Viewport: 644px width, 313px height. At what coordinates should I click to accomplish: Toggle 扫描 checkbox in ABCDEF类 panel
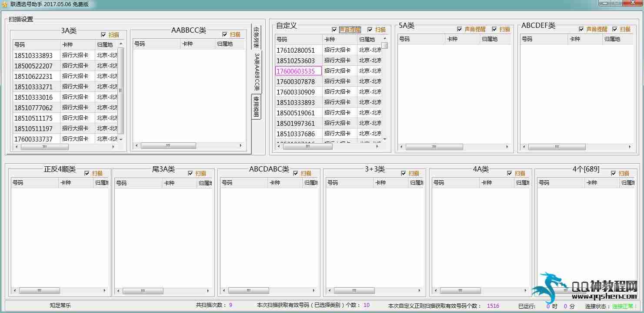coord(615,29)
